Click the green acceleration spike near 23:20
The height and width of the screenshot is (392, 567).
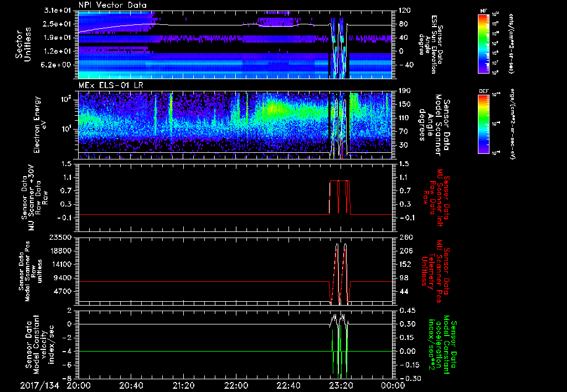click(339, 351)
